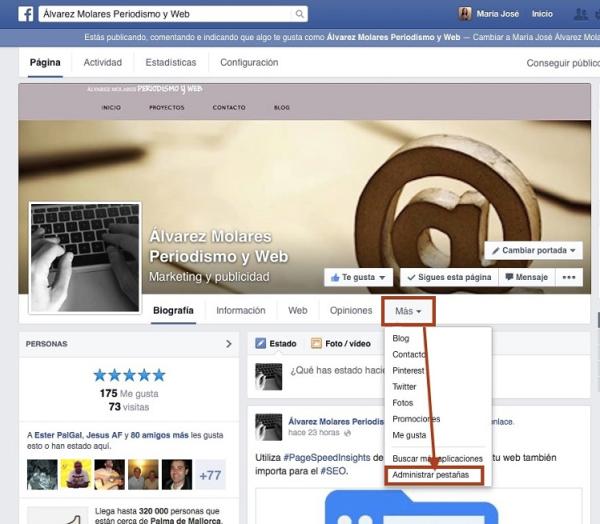Click the Facebook logo icon

click(26, 14)
